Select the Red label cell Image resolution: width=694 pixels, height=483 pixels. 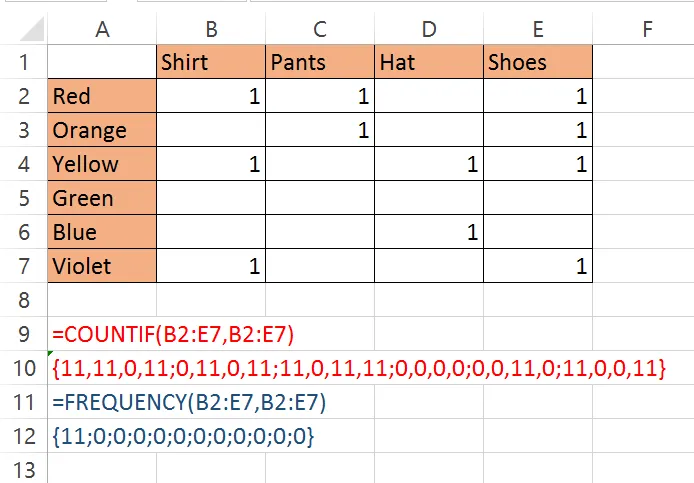tap(102, 96)
